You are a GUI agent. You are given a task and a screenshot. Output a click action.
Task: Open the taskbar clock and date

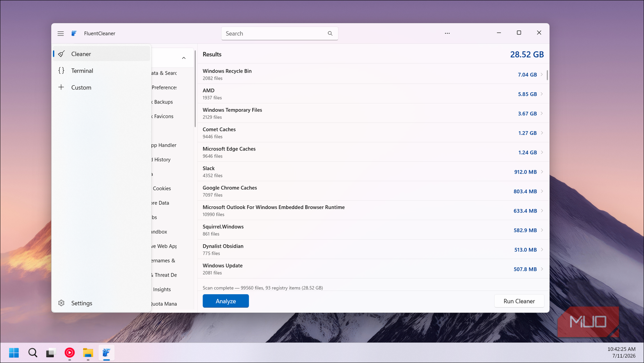click(621, 352)
